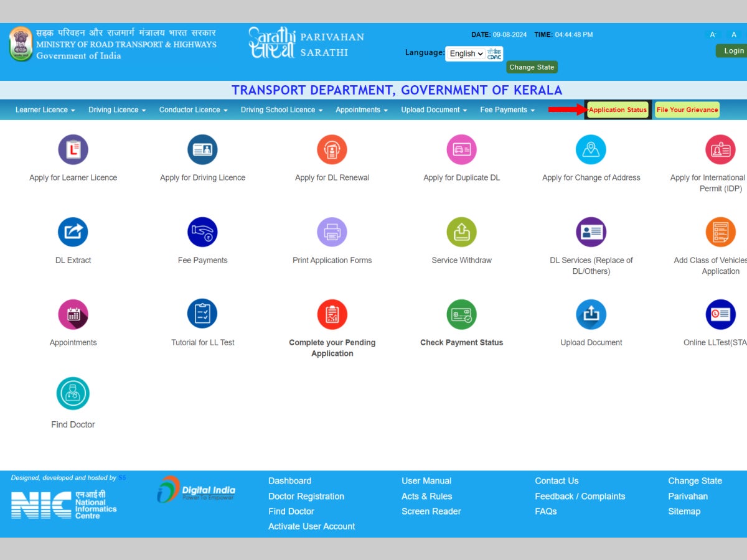The height and width of the screenshot is (560, 747).
Task: Select the Service Withdraw icon
Action: 461,232
